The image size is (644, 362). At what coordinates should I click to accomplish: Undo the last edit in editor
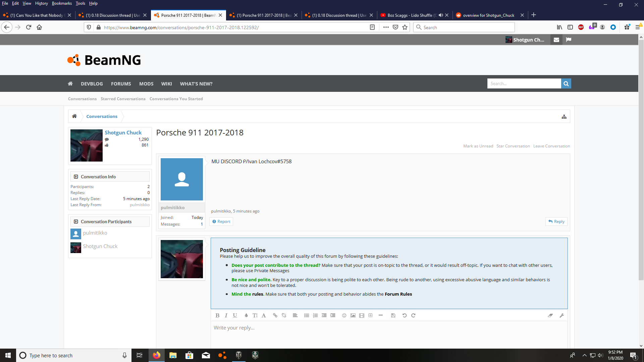(x=405, y=315)
